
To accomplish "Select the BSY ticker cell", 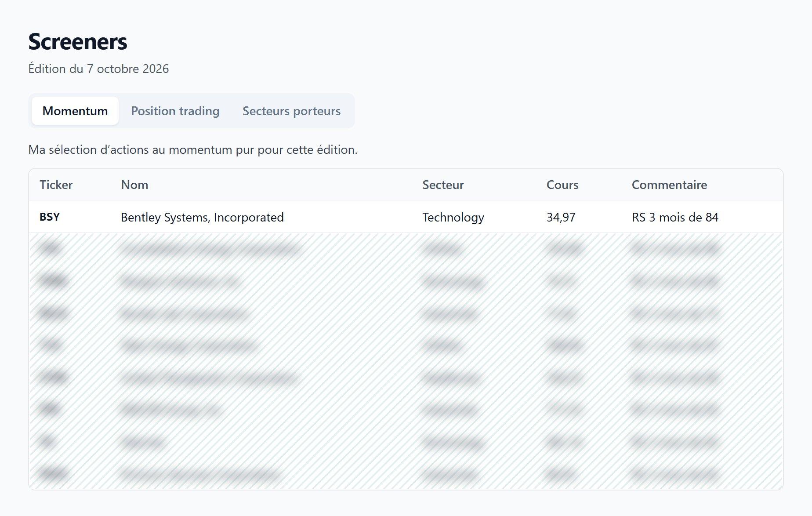I will tap(50, 217).
